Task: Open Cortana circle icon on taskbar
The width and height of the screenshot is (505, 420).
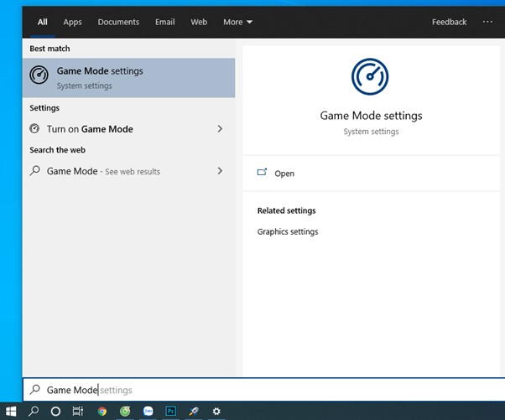Action: pyautogui.click(x=55, y=411)
